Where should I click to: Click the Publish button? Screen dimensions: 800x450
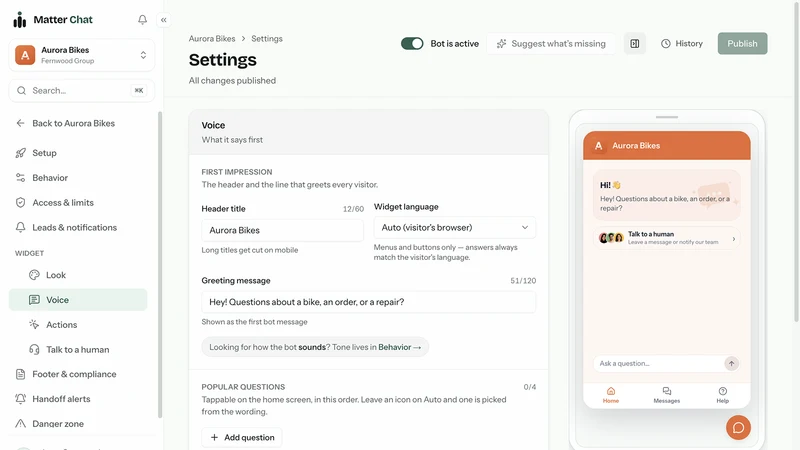(742, 44)
